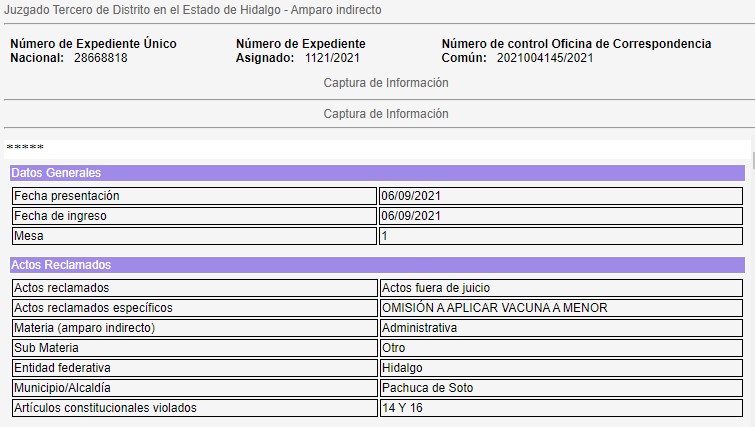
Task: Click the Actos reclamados específicos label
Action: (93, 308)
